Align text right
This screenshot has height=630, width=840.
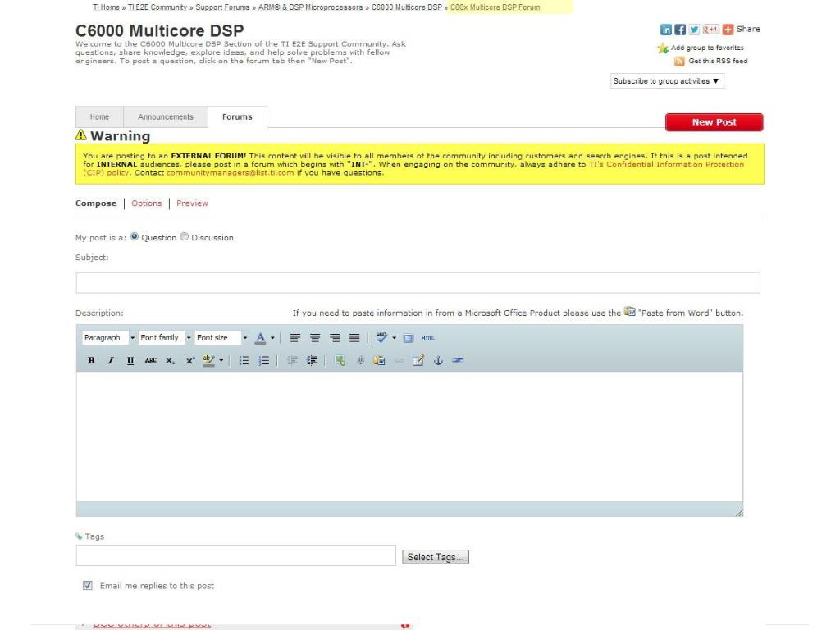[335, 338]
